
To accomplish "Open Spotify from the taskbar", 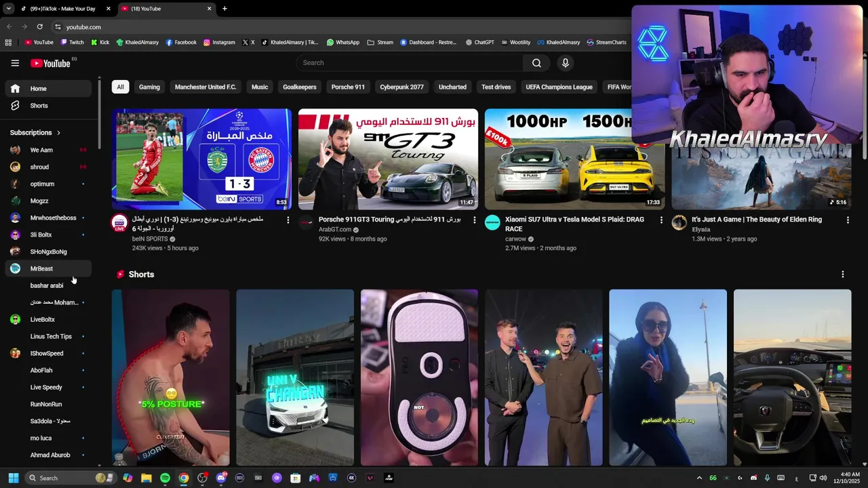I will click(165, 478).
